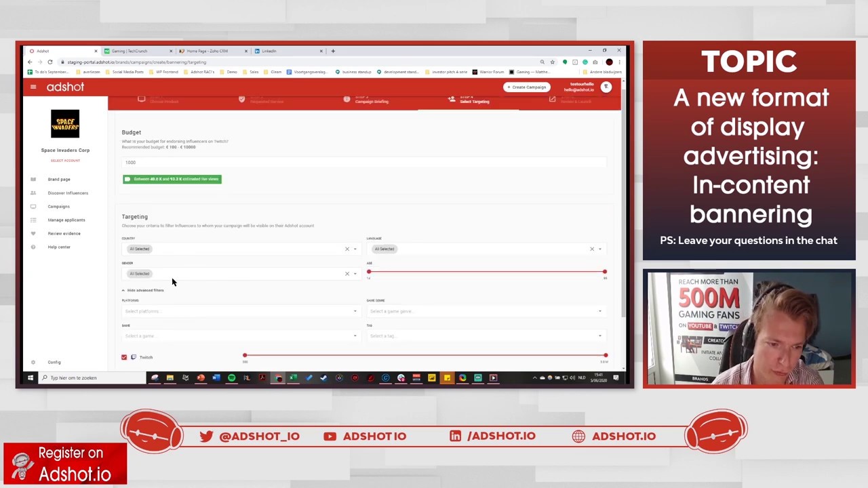This screenshot has width=868, height=488.
Task: Go to the Review & Launch step
Action: [x=571, y=100]
